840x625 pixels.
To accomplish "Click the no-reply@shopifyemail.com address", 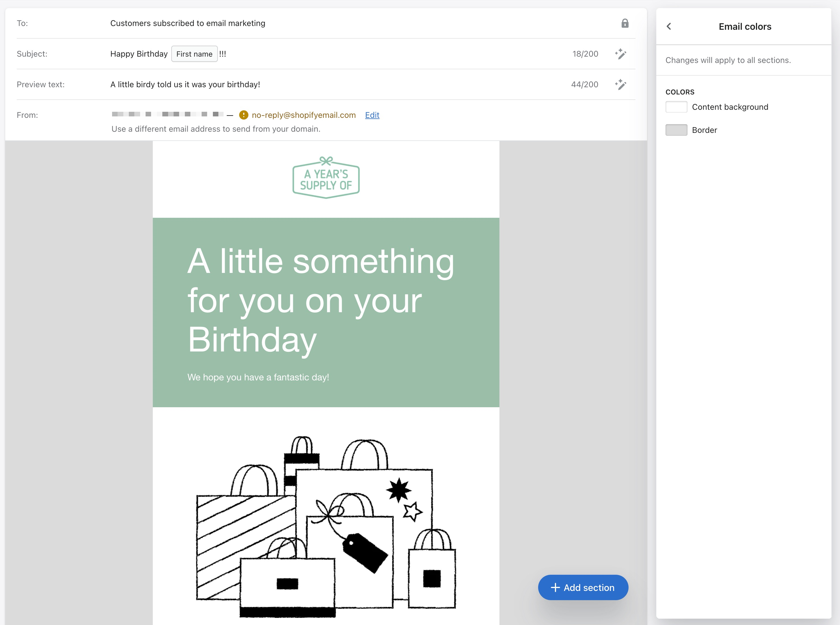I will 304,115.
